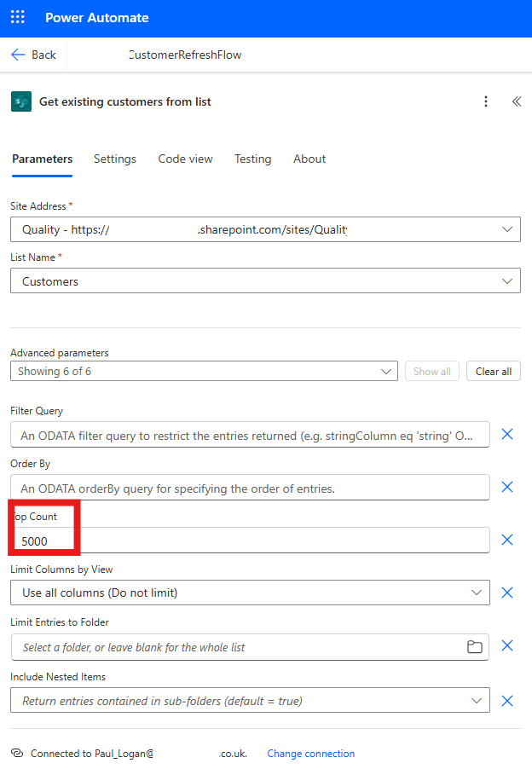532x769 pixels.
Task: Open the About tab
Action: [x=309, y=159]
